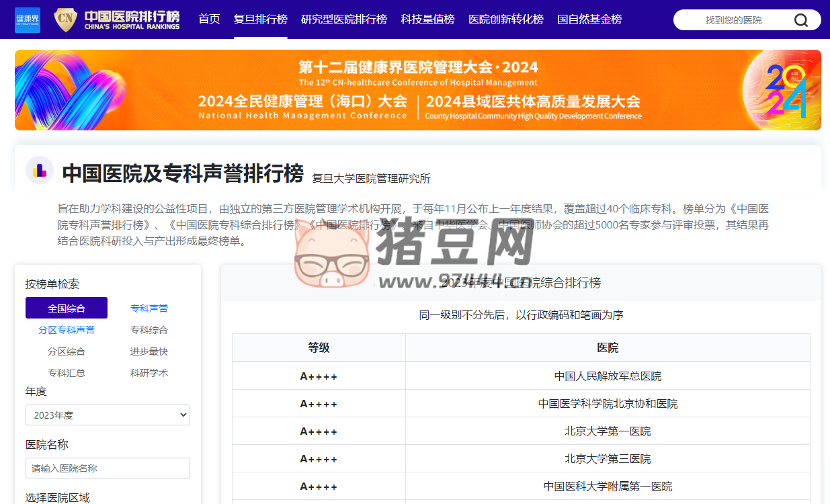Open the 科技量值榜 nav item

click(x=427, y=19)
